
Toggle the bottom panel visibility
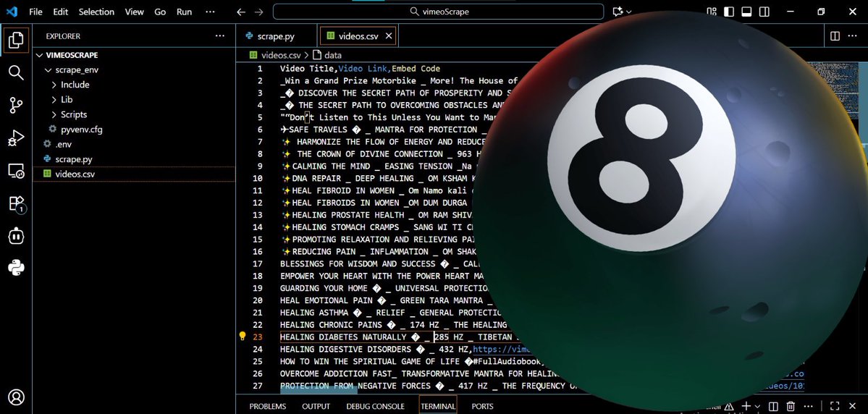pos(746,12)
